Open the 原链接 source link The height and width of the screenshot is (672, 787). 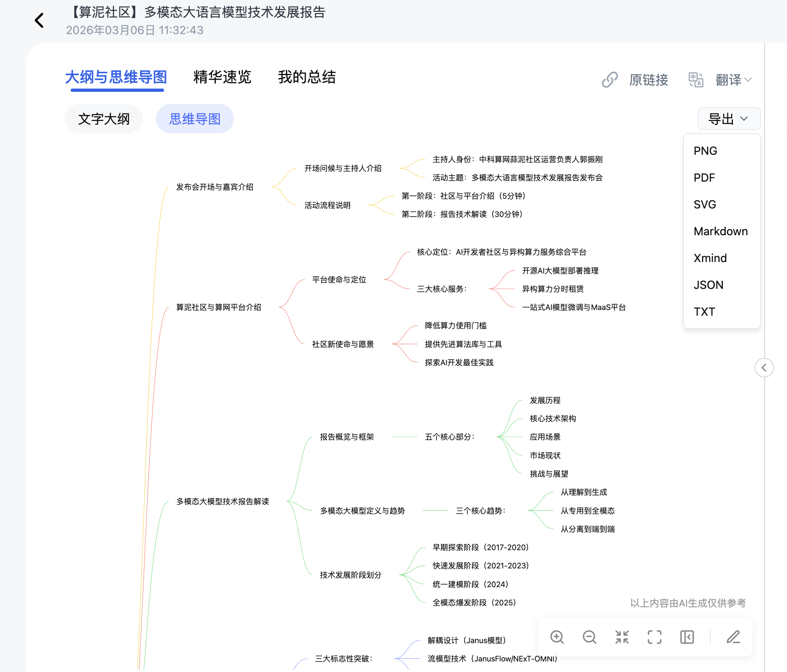[649, 80]
